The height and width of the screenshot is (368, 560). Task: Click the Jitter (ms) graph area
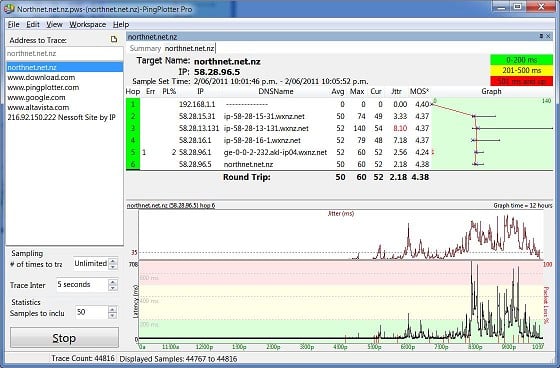(x=341, y=235)
